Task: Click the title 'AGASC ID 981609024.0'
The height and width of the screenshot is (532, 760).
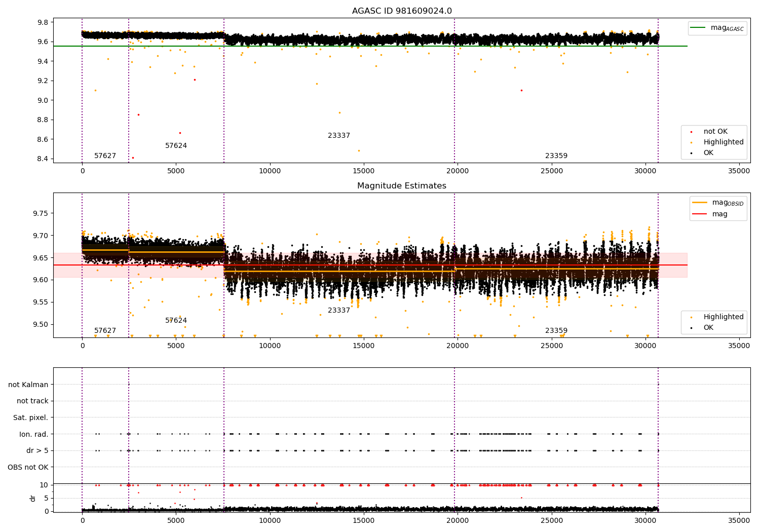Action: [402, 11]
